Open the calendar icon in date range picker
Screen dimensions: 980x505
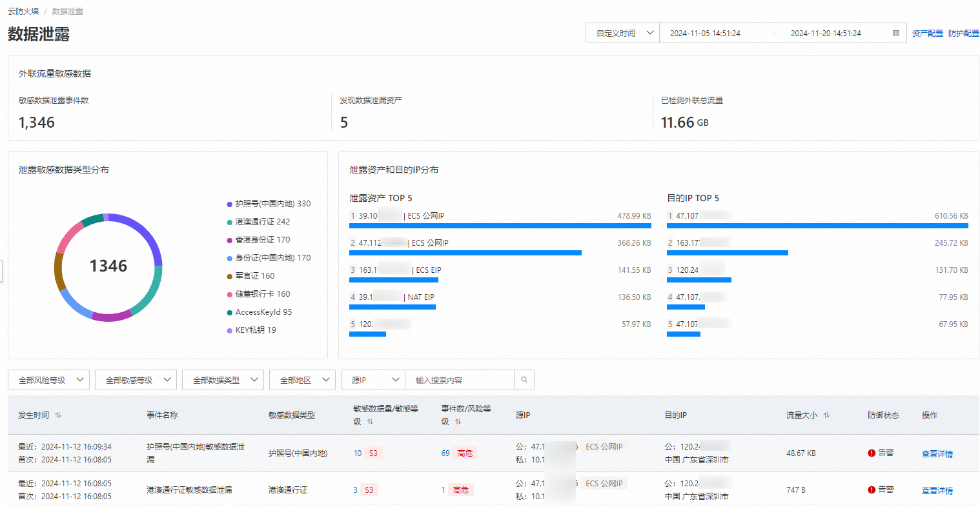[x=896, y=33]
